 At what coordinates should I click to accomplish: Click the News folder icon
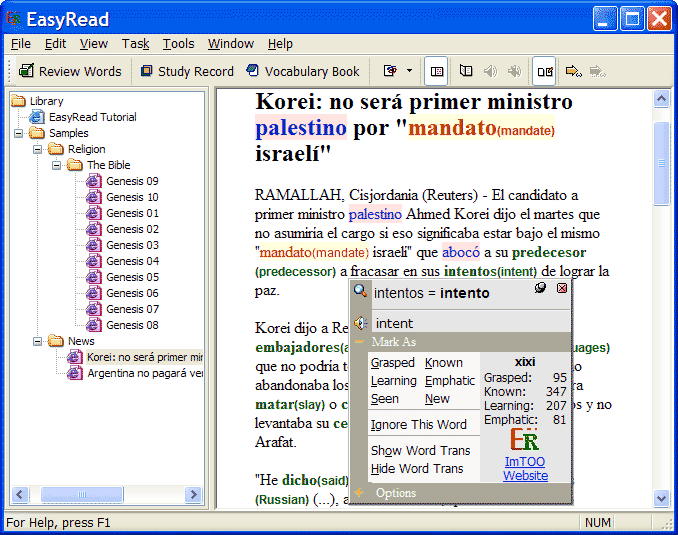(x=56, y=341)
